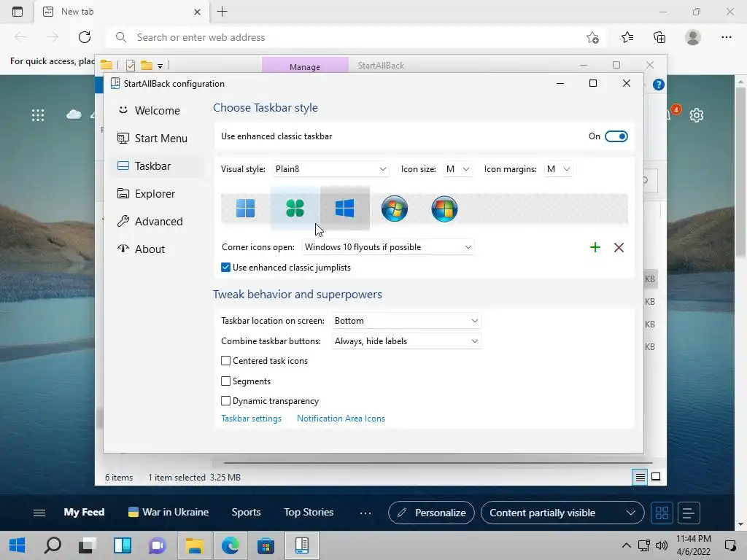Viewport: 747px width, 560px height.
Task: Open War in Ukraine feed tab
Action: pos(169,513)
